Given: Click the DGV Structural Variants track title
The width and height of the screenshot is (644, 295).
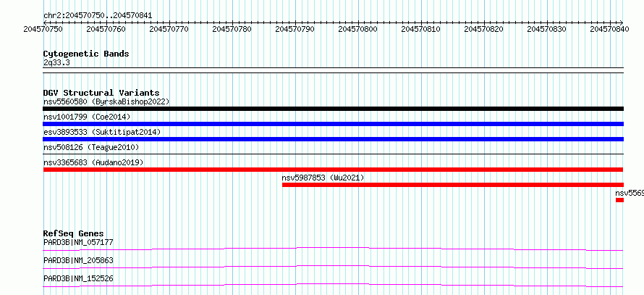Looking at the screenshot, I should point(101,93).
